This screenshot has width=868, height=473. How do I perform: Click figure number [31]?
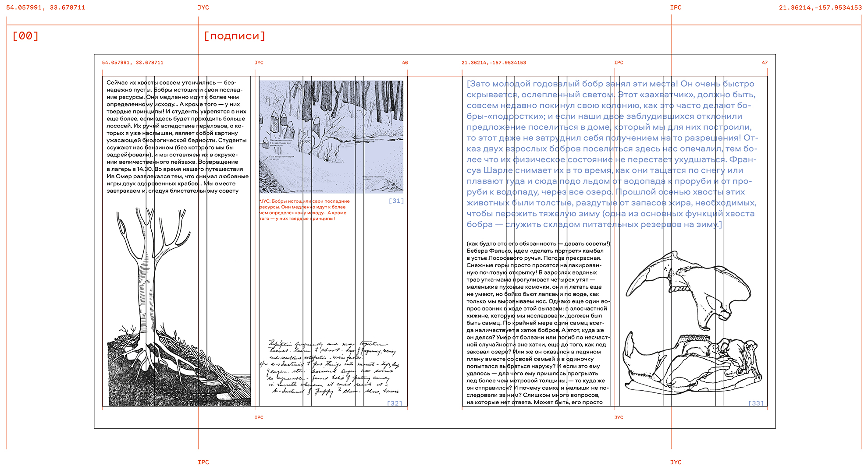(x=396, y=201)
